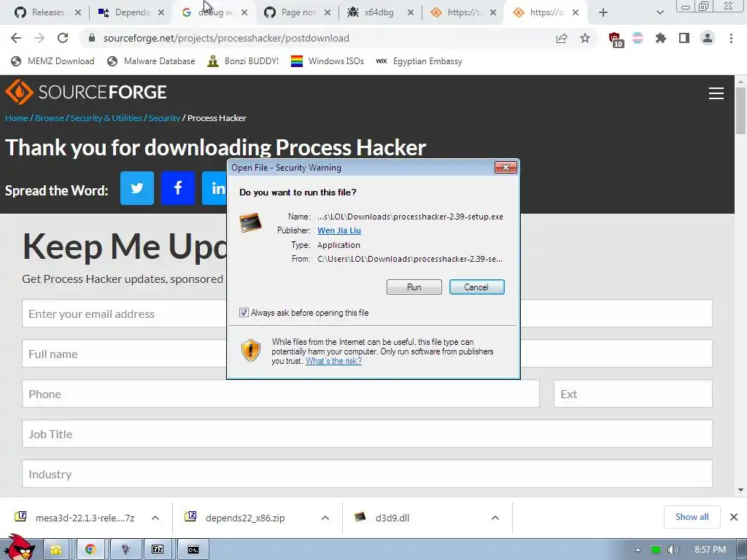Click the Phone input field
Image resolution: width=747 pixels, height=560 pixels.
281,393
